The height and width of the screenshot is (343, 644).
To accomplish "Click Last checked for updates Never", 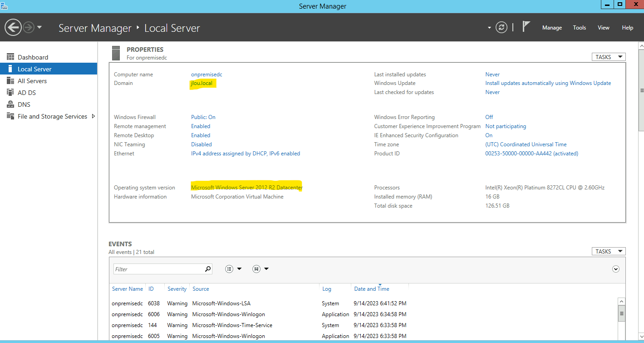I will (492, 92).
